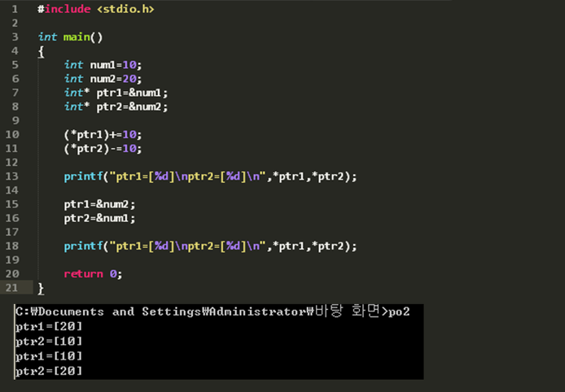Click the 'int* ptr1=&num1;' declaration
565x392 pixels.
coord(116,93)
